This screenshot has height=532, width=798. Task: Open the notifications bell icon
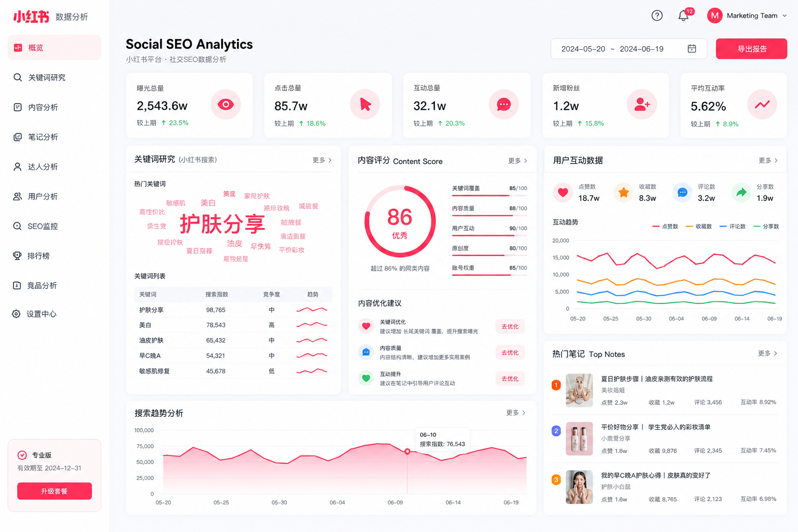(x=684, y=16)
